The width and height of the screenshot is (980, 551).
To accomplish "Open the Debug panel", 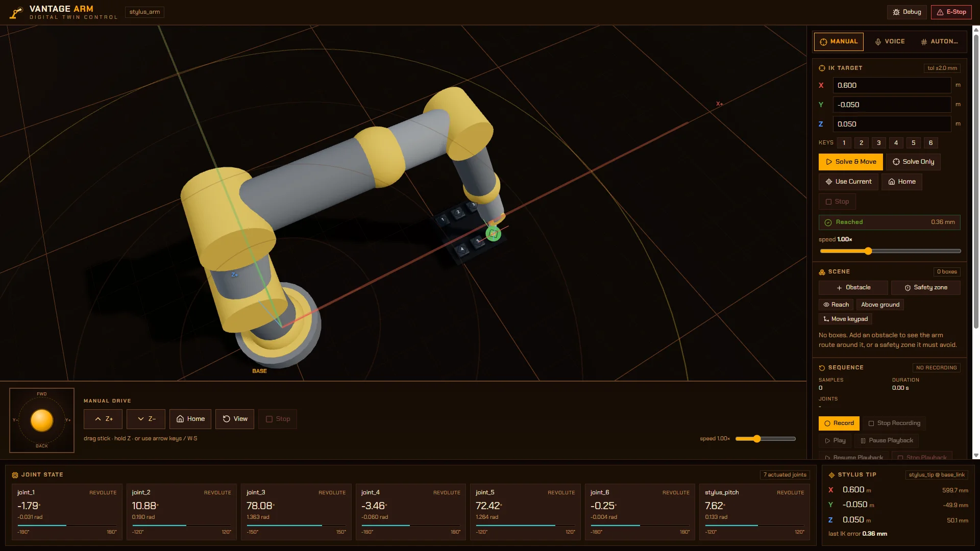I will 906,12.
